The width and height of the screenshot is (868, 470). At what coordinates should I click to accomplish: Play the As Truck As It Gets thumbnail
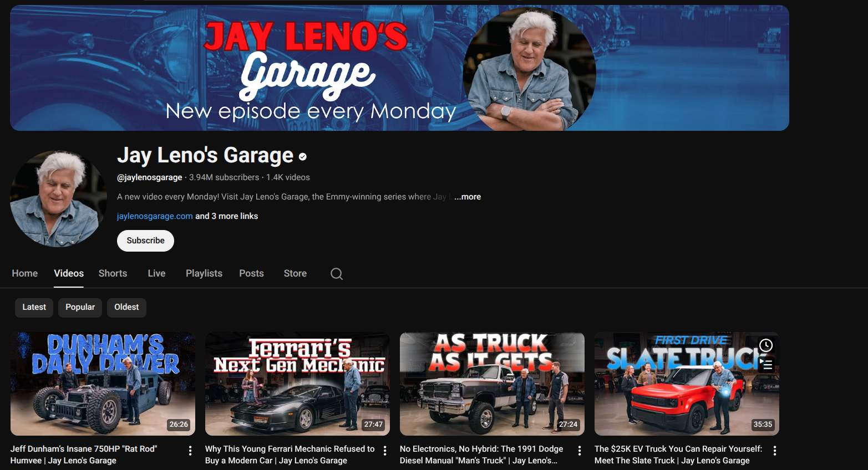[x=492, y=384]
